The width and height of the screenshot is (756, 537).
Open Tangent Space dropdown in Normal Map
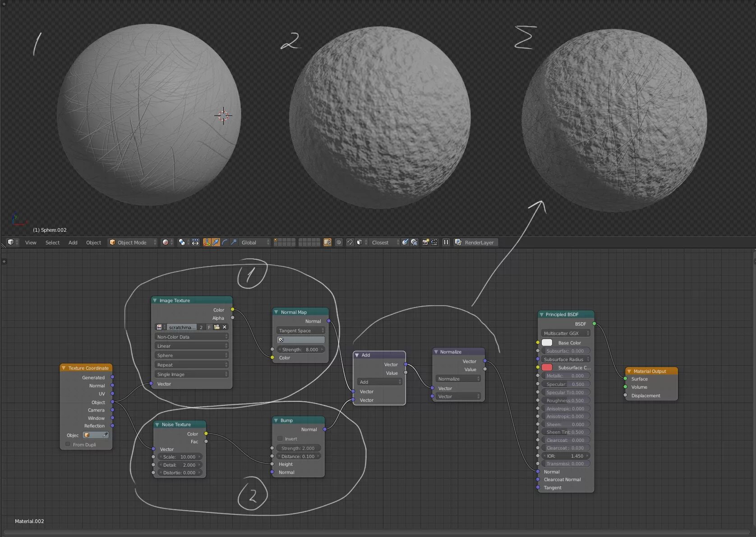(300, 330)
